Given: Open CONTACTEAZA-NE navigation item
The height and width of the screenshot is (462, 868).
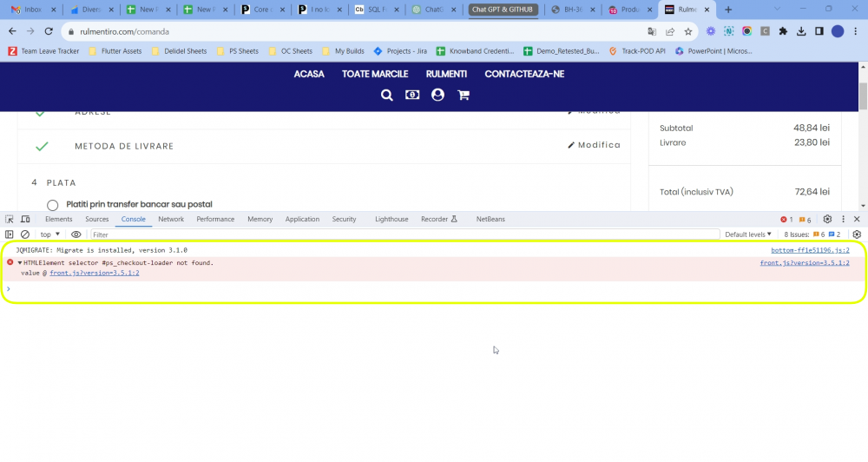Looking at the screenshot, I should tap(524, 74).
